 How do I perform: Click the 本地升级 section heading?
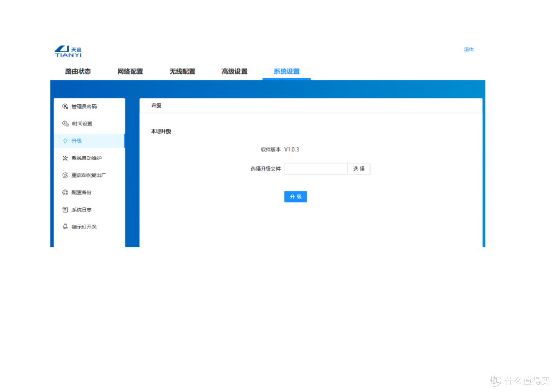[161, 131]
